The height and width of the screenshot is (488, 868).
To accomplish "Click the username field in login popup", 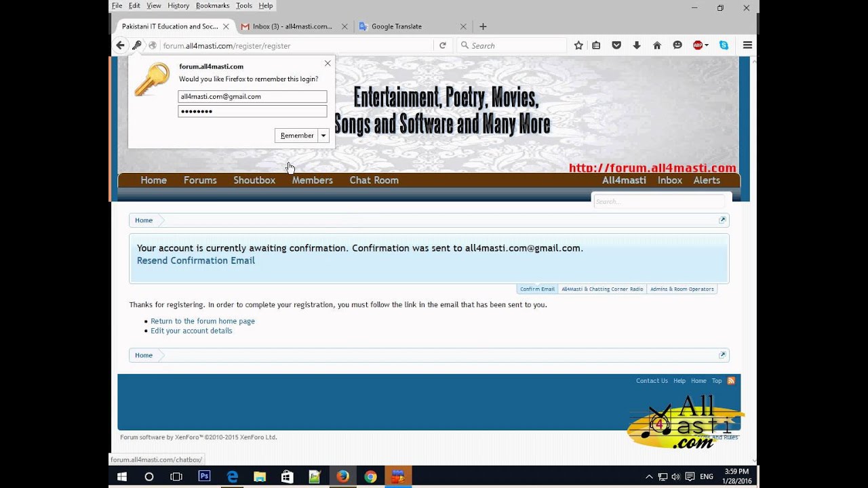I will pos(252,97).
